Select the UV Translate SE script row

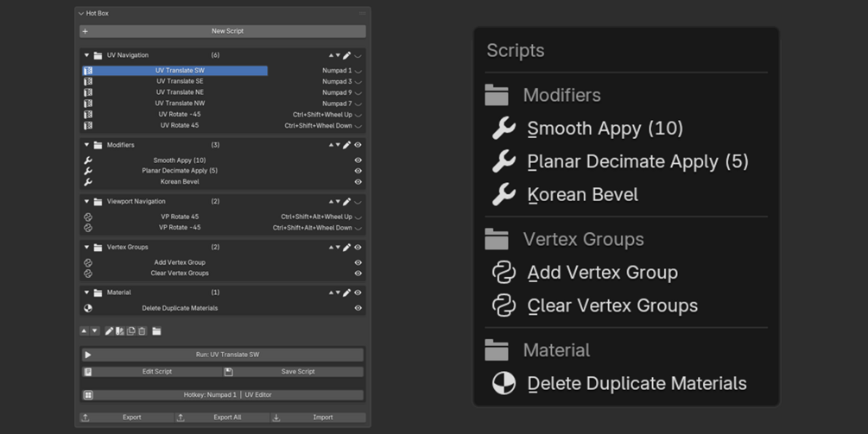[x=175, y=81]
